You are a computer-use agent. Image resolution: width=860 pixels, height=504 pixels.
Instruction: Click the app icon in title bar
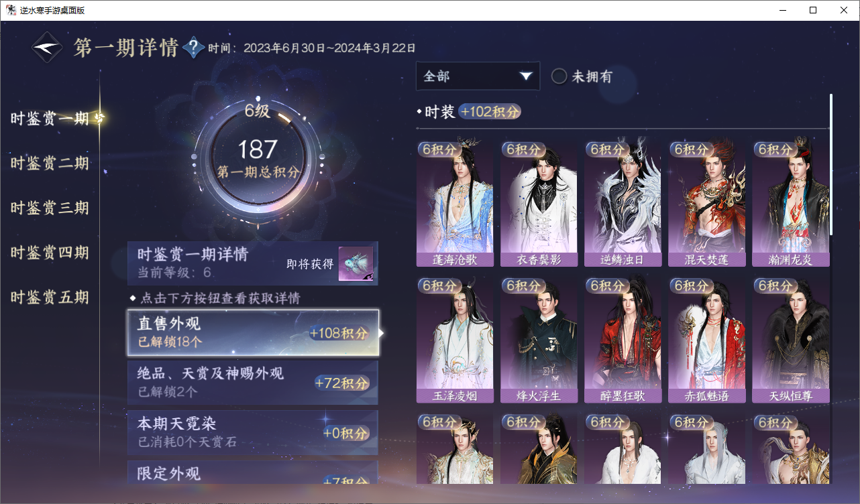[11, 10]
